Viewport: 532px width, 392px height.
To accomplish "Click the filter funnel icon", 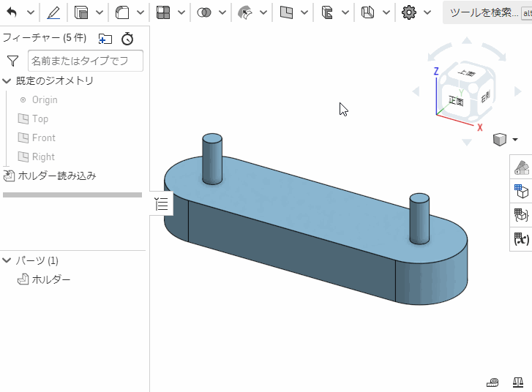I will (x=12, y=61).
